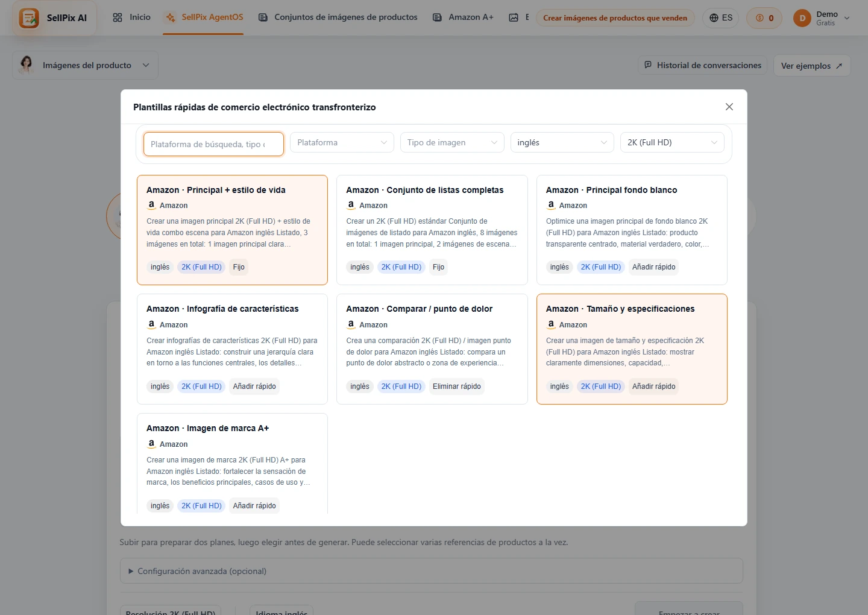This screenshot has height=615, width=868.
Task: Click the SellPix AgentOS sparkle icon
Action: point(171,17)
